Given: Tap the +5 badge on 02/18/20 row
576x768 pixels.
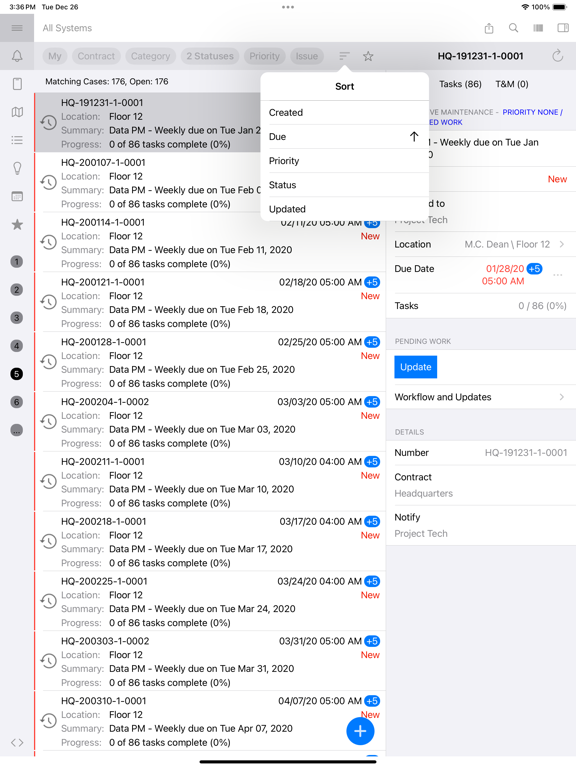Looking at the screenshot, I should click(372, 282).
